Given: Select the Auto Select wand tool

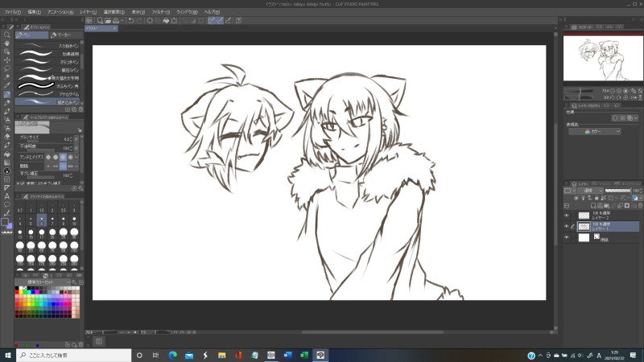Looking at the screenshot, I should [6, 77].
